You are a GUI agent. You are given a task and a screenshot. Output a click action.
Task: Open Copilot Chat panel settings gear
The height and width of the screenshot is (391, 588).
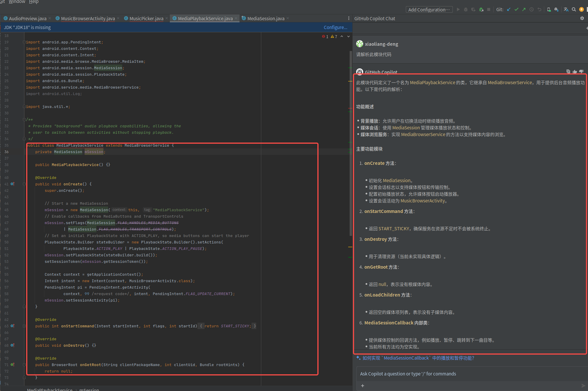(x=582, y=18)
